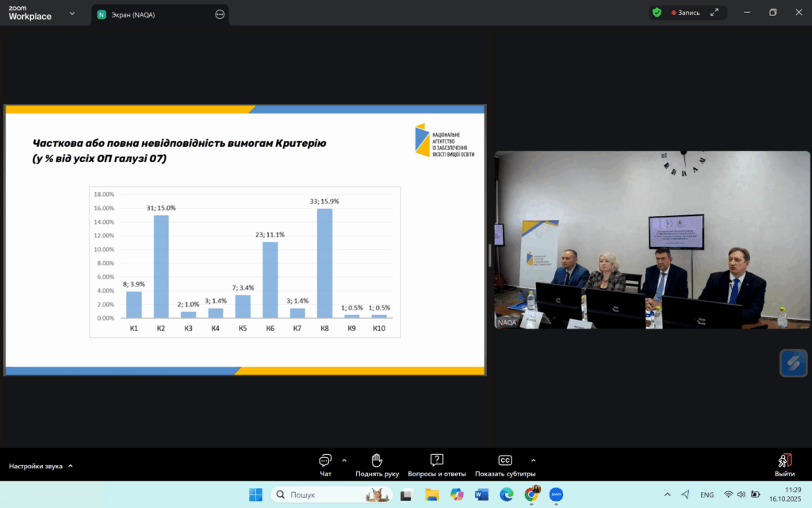Open Microsoft Word from the taskbar
This screenshot has width=812, height=508.
tap(481, 495)
